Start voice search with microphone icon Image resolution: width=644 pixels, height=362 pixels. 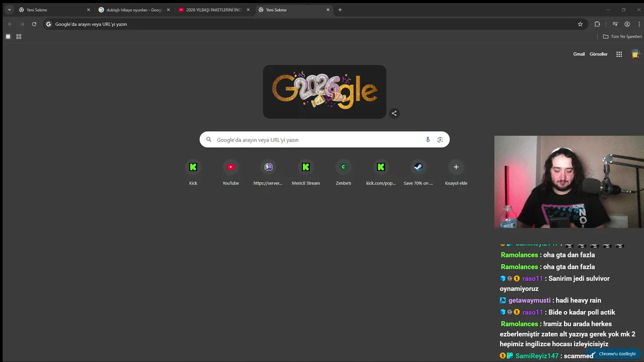(x=428, y=140)
